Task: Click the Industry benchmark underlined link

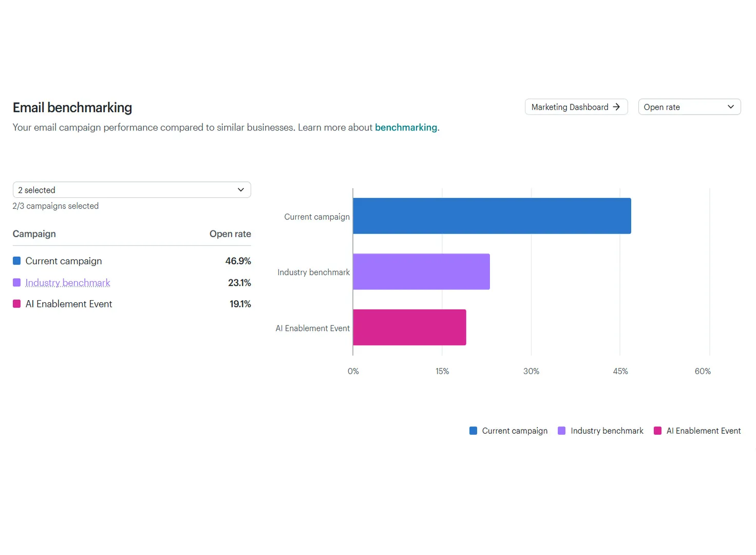Action: pyautogui.click(x=68, y=283)
